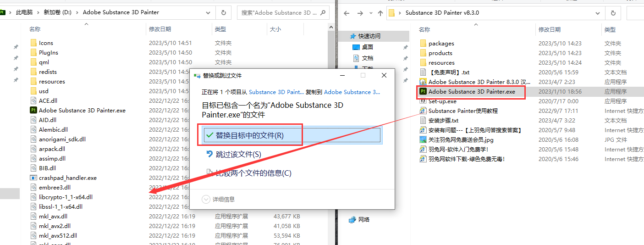Refresh the left Adobe Substance 3D Painter folder

(x=223, y=13)
